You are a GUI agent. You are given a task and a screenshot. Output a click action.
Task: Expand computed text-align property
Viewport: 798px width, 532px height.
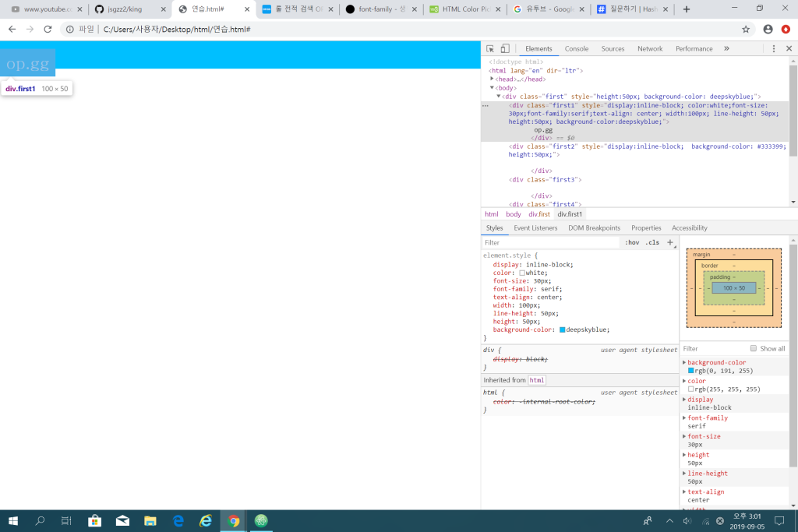[684, 491]
